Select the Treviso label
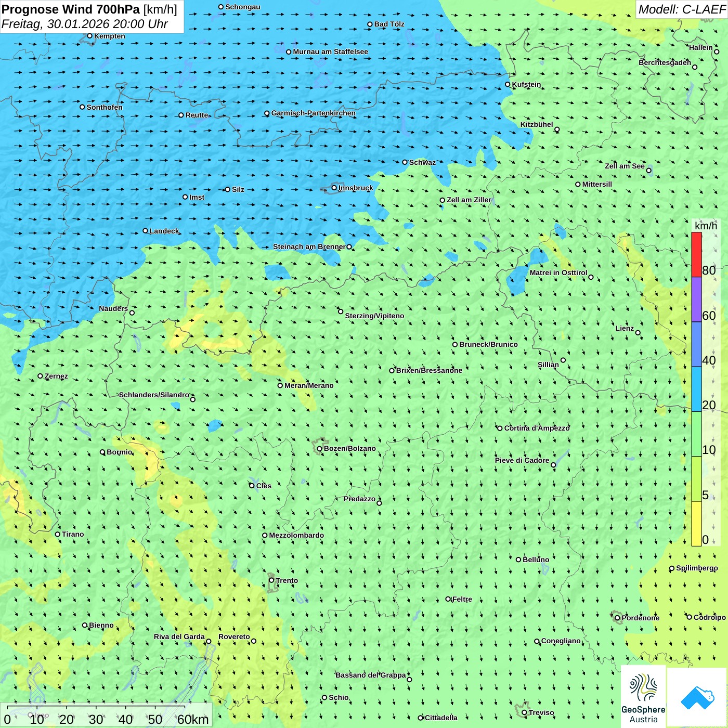 pyautogui.click(x=541, y=712)
